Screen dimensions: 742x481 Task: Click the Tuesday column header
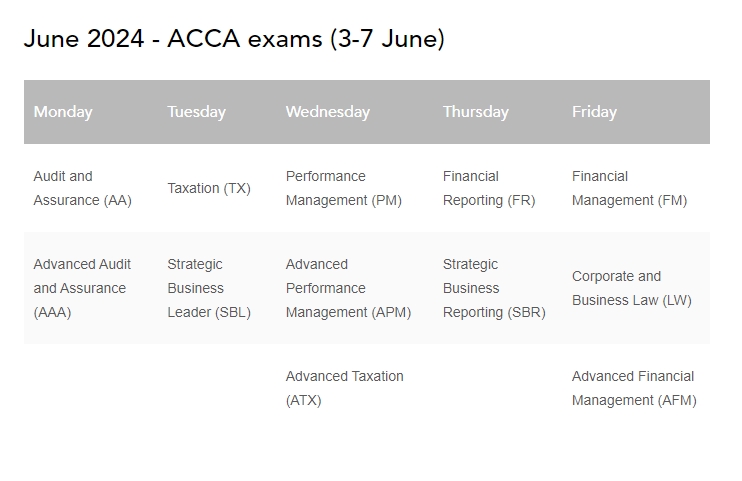(196, 112)
